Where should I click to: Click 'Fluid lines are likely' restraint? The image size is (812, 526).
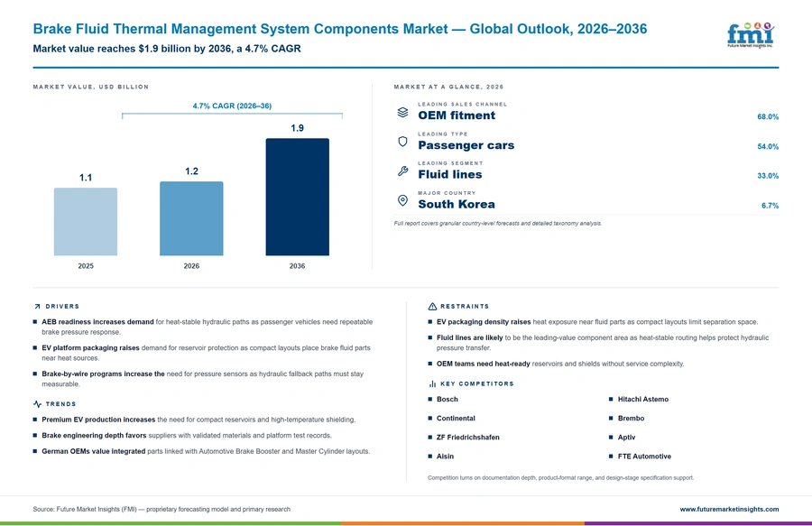pyautogui.click(x=470, y=337)
